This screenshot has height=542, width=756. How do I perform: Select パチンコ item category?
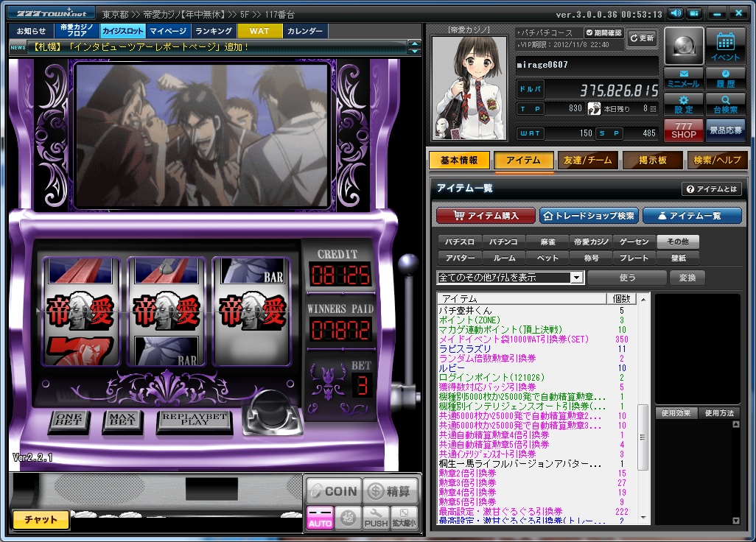click(x=503, y=242)
